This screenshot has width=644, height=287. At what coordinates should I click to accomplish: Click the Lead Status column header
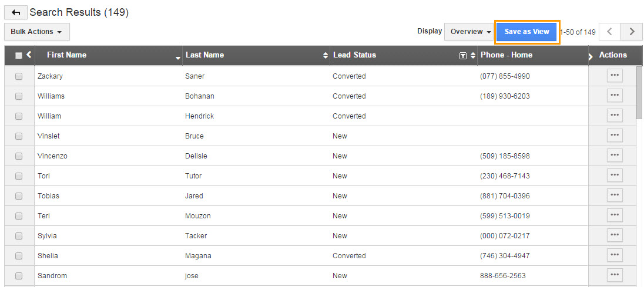(354, 55)
